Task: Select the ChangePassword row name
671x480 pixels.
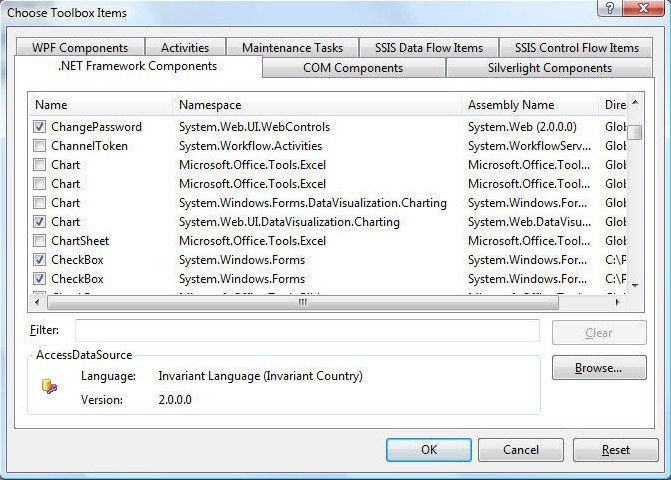Action: [96, 127]
